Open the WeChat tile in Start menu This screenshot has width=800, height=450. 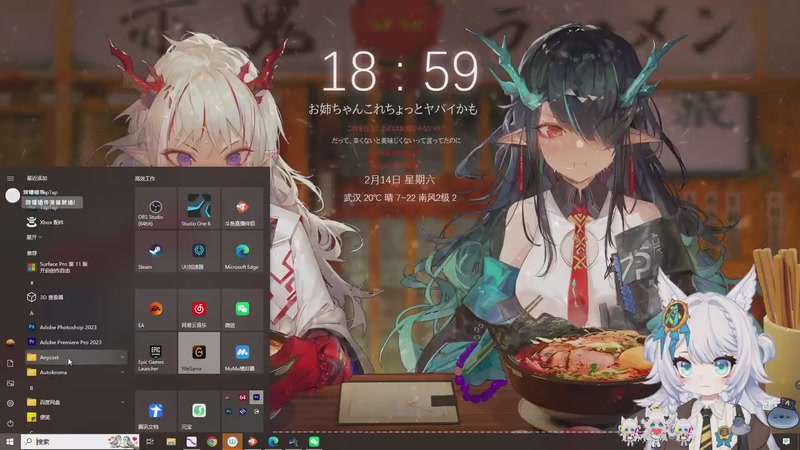(x=242, y=309)
